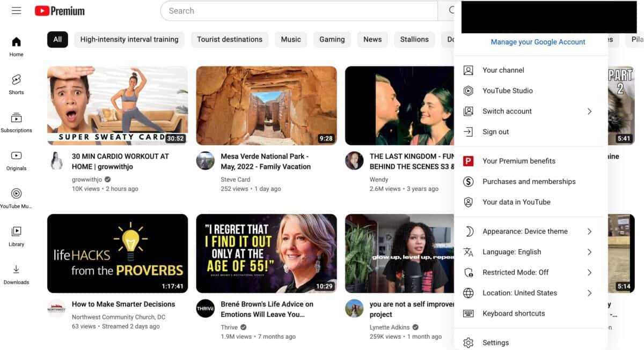Open the Mesa Verde ruins thumbnail

point(266,106)
